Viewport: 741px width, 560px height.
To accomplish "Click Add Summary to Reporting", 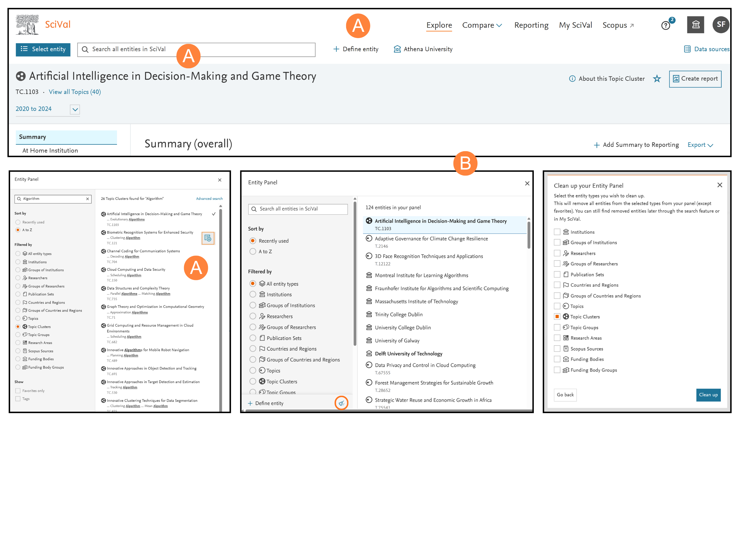I will pyautogui.click(x=636, y=145).
